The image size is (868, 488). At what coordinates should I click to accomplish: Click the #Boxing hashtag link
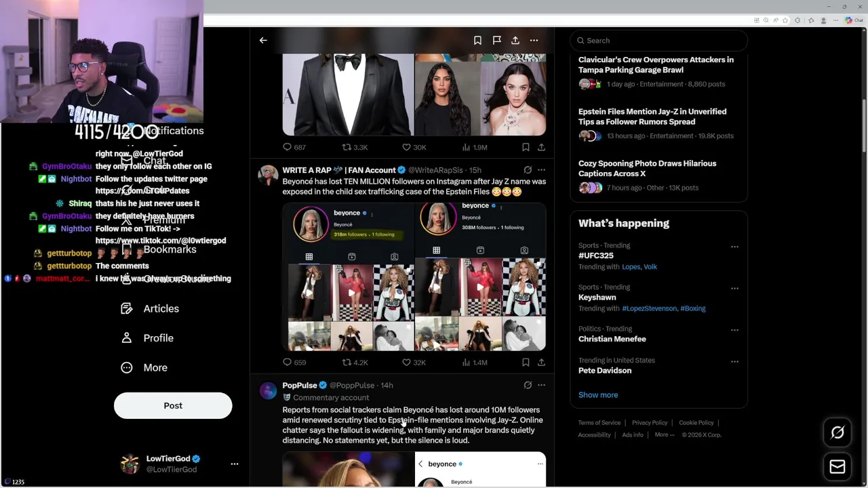pos(693,308)
